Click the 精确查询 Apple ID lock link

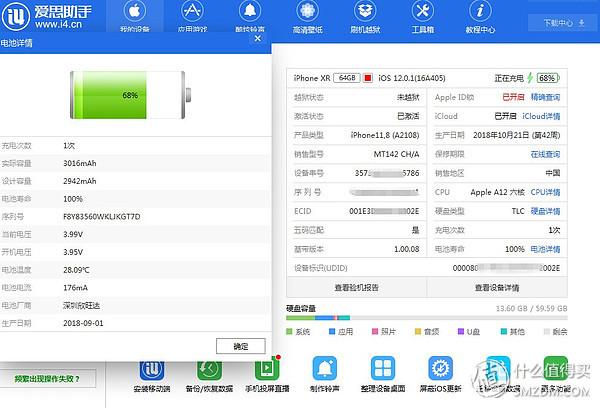[545, 97]
